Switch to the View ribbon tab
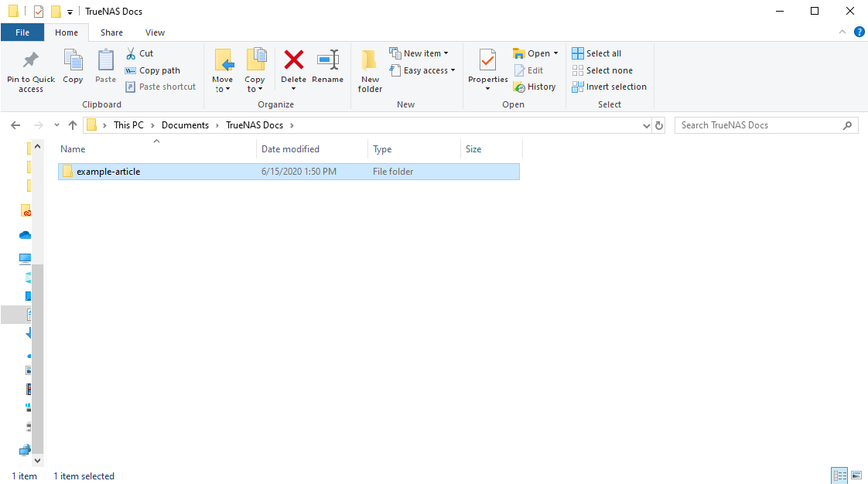The image size is (868, 484). pyautogui.click(x=155, y=32)
